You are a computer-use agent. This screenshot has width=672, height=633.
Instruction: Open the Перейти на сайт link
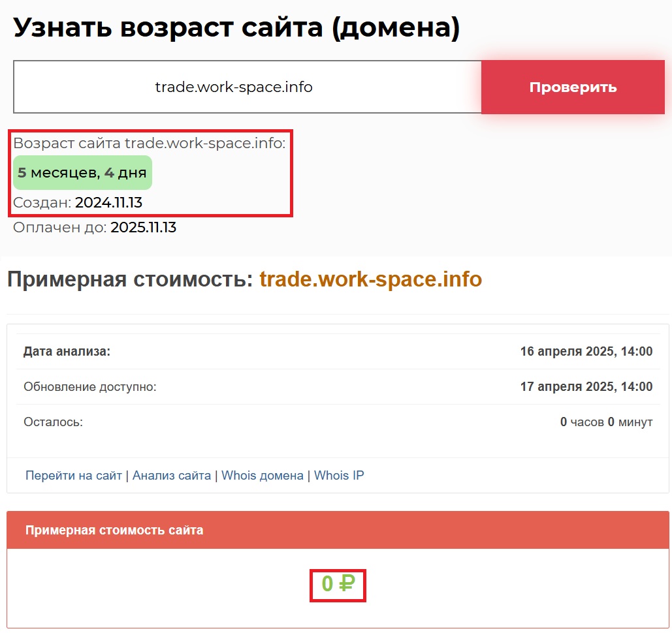click(73, 476)
